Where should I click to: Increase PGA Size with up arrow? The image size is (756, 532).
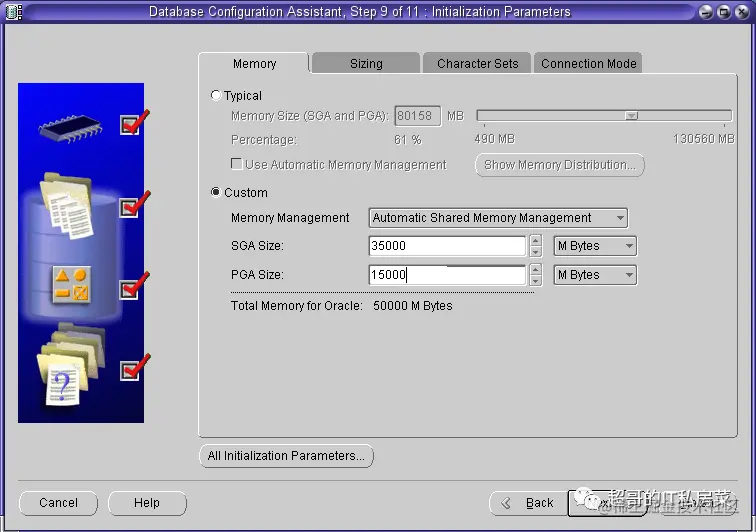pyautogui.click(x=535, y=269)
